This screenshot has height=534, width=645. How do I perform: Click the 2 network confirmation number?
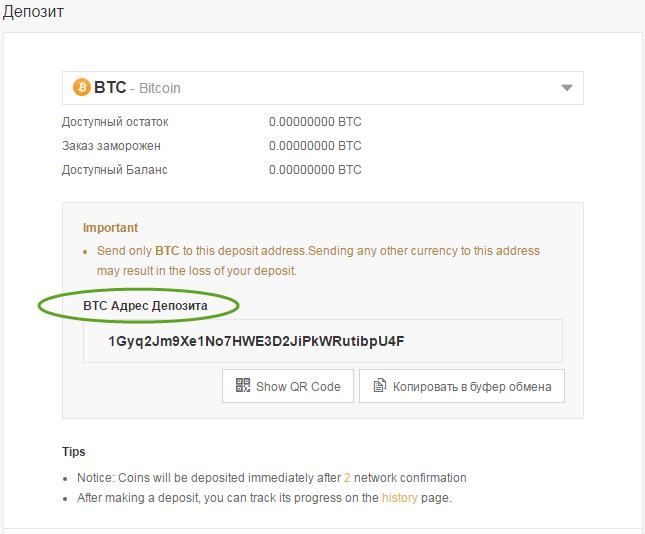(x=347, y=478)
